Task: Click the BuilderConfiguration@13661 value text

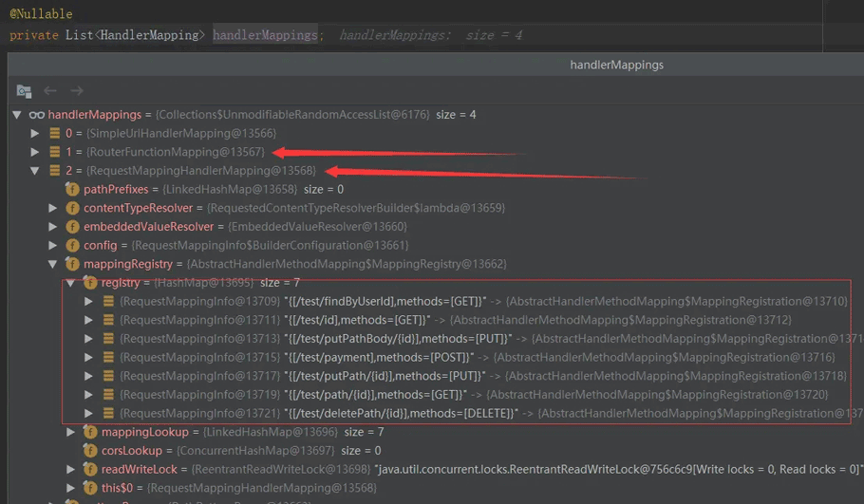Action: pos(270,246)
